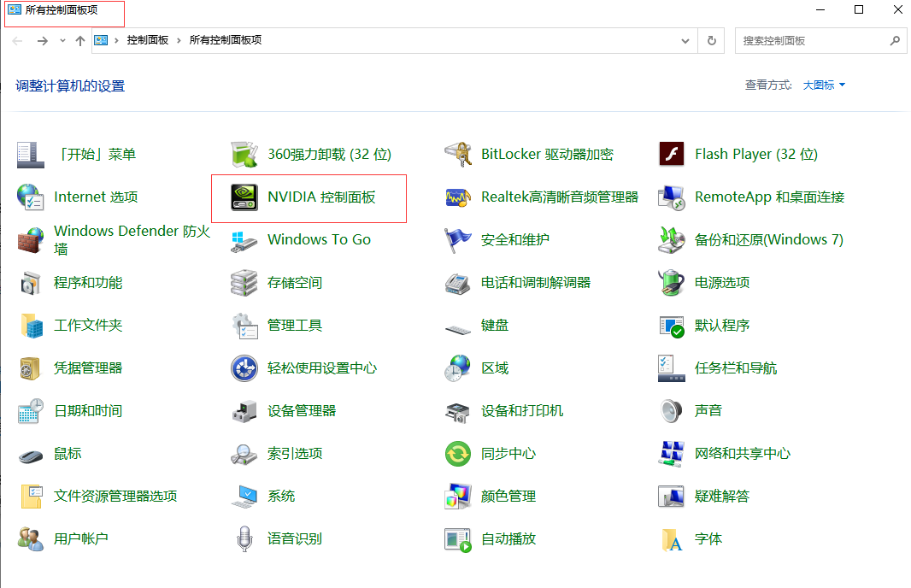
Task: Open the NVIDIA 控制面板 icon
Action: [x=244, y=197]
